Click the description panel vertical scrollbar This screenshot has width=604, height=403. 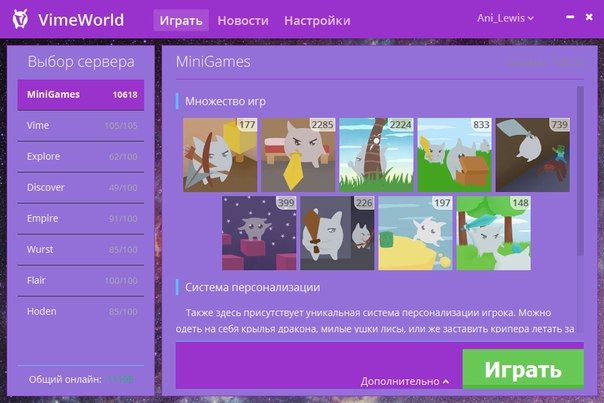[581, 170]
